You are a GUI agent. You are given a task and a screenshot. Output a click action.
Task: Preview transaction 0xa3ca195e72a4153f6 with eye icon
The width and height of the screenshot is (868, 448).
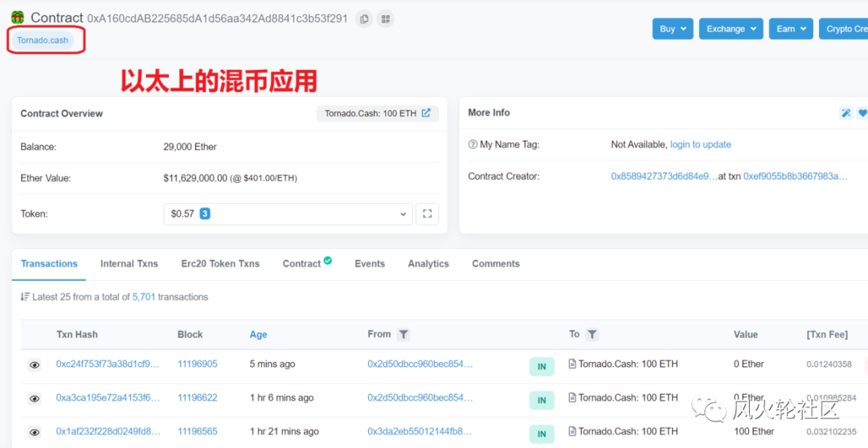coord(35,398)
